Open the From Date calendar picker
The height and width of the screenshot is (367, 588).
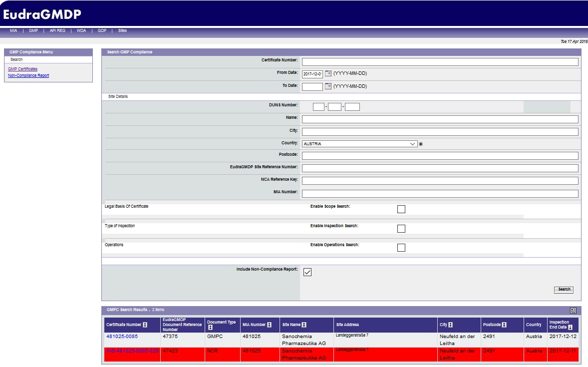(328, 73)
